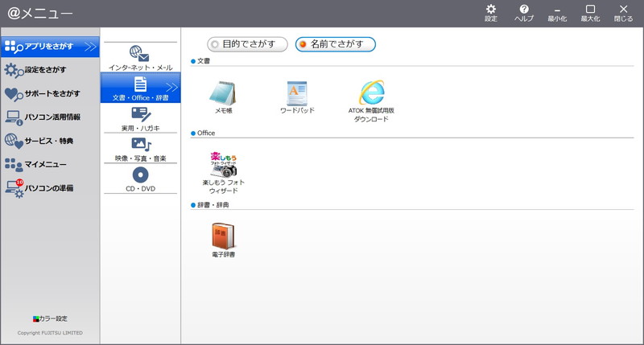Open the メモ帳 notepad app icon
This screenshot has width=644, height=345.
click(x=223, y=93)
